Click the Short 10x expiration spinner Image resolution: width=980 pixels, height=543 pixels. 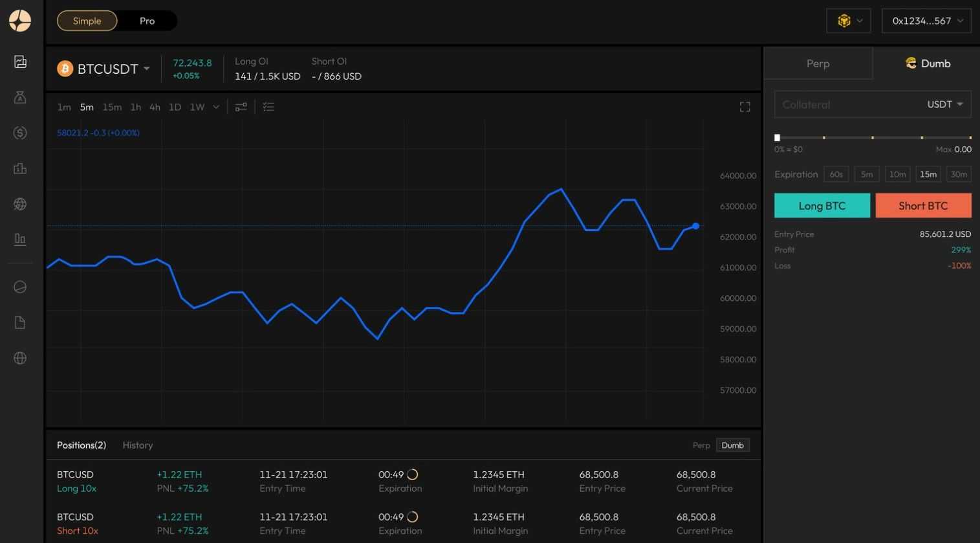(412, 517)
